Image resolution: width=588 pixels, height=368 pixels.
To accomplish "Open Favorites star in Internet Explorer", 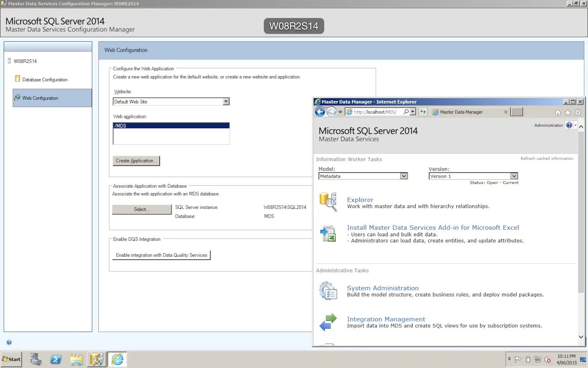I will [x=568, y=112].
